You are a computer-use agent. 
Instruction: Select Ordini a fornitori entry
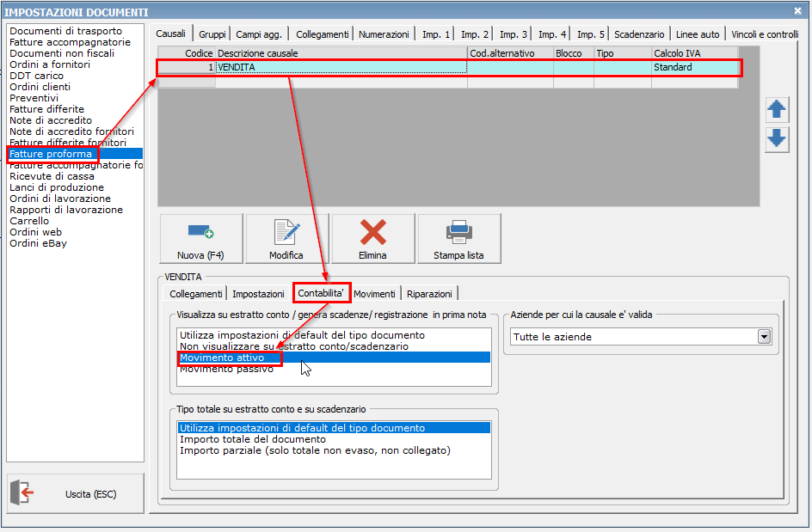[x=50, y=64]
